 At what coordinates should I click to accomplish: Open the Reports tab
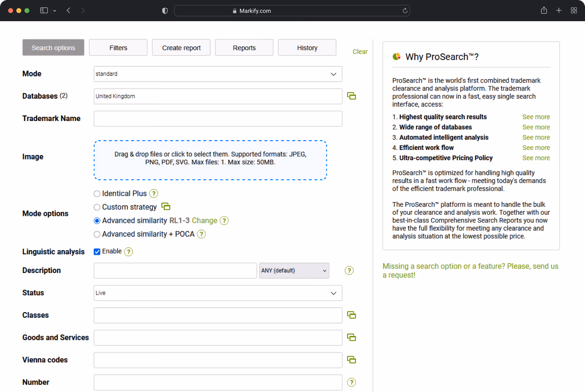(244, 48)
